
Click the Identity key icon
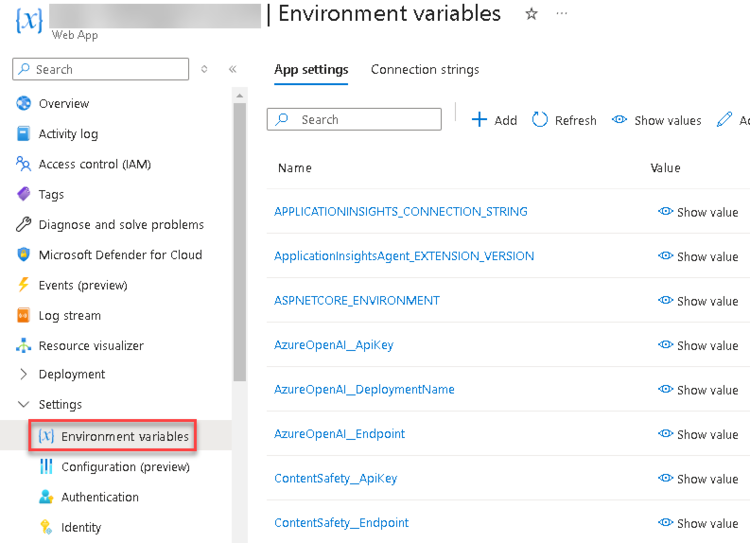46,527
